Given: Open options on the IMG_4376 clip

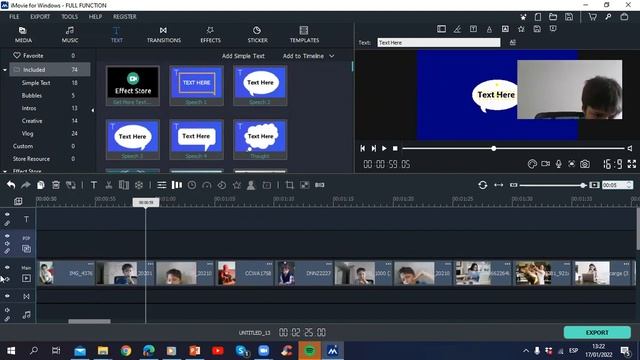Looking at the screenshot, I should coord(91,264).
